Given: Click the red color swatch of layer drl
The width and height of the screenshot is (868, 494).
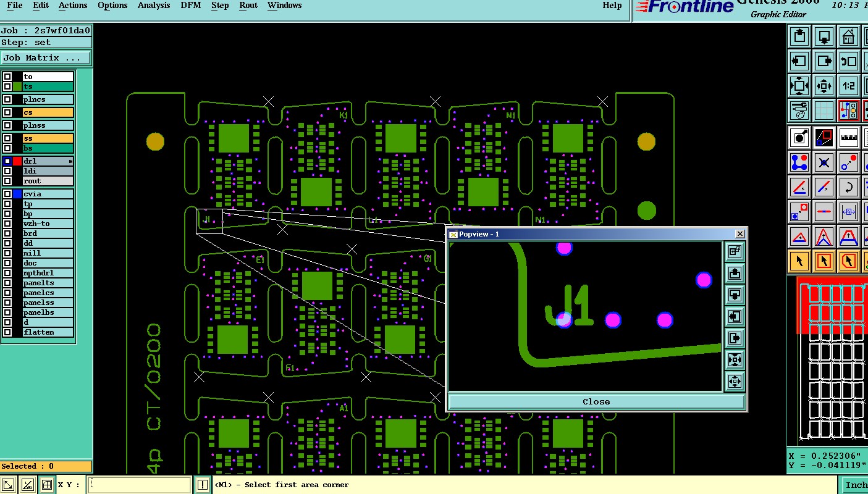Looking at the screenshot, I should pos(17,161).
